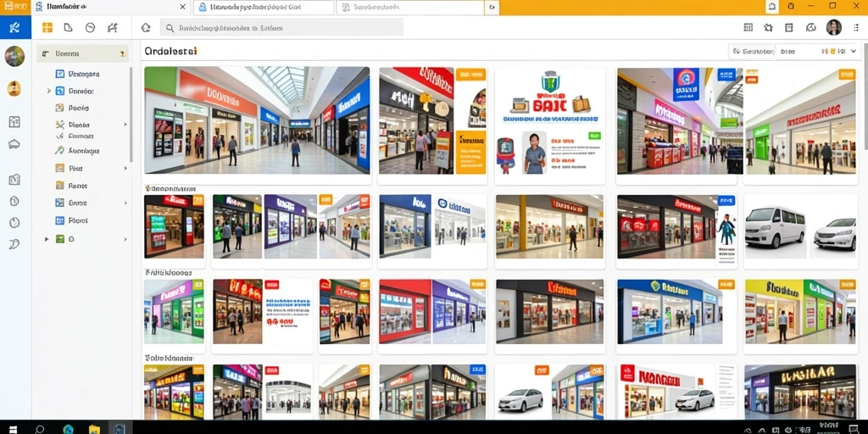Click the white icon in orange title bar
Screen dimensions: 868x434
(x=771, y=7)
